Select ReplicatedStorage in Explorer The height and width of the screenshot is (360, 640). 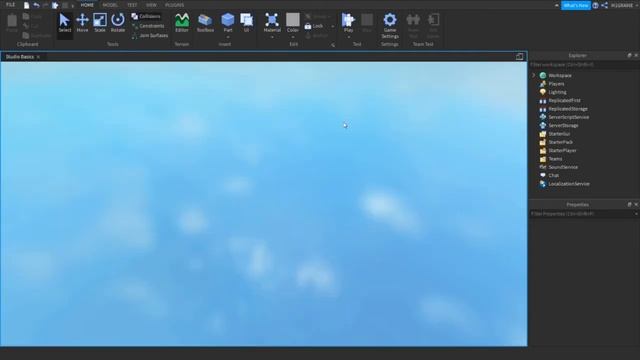click(568, 109)
